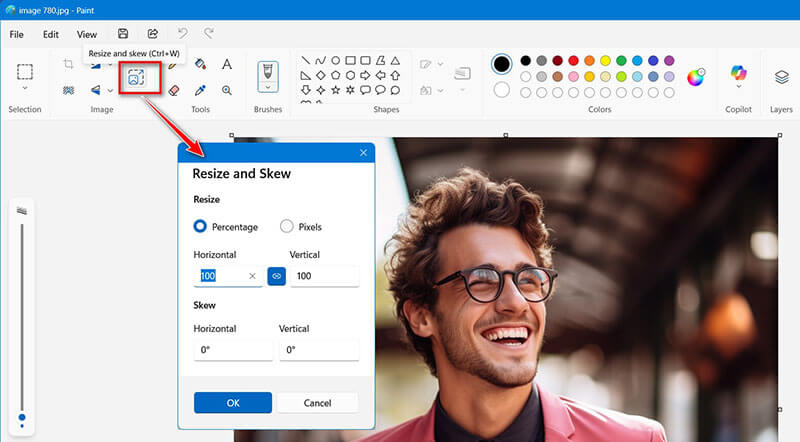
Task: Select the Pixels radio button
Action: click(287, 226)
